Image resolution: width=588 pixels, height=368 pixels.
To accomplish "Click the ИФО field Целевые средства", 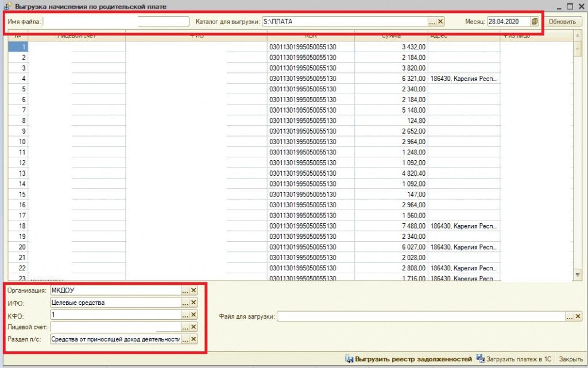I will pyautogui.click(x=115, y=303).
